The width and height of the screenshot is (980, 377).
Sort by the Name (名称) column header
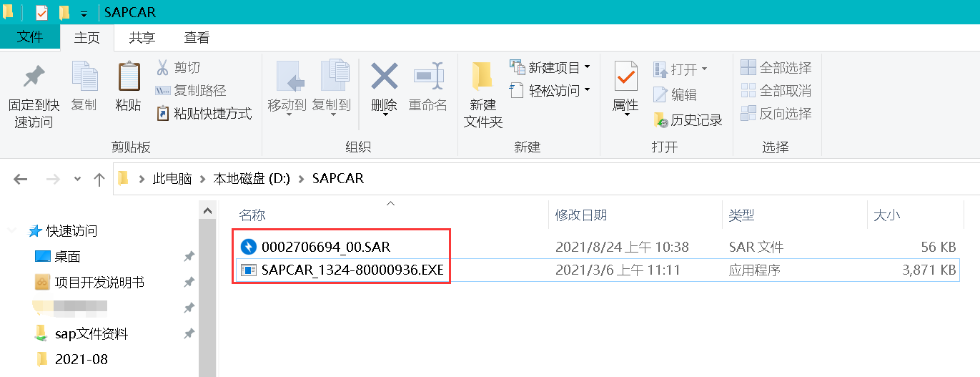(x=252, y=215)
